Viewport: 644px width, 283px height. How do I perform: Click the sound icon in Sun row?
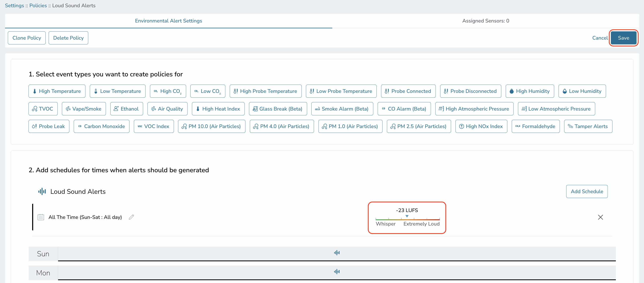[337, 253]
